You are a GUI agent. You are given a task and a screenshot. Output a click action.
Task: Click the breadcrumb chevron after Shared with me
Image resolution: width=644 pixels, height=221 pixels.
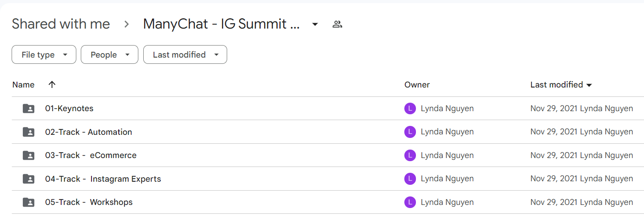pyautogui.click(x=127, y=24)
